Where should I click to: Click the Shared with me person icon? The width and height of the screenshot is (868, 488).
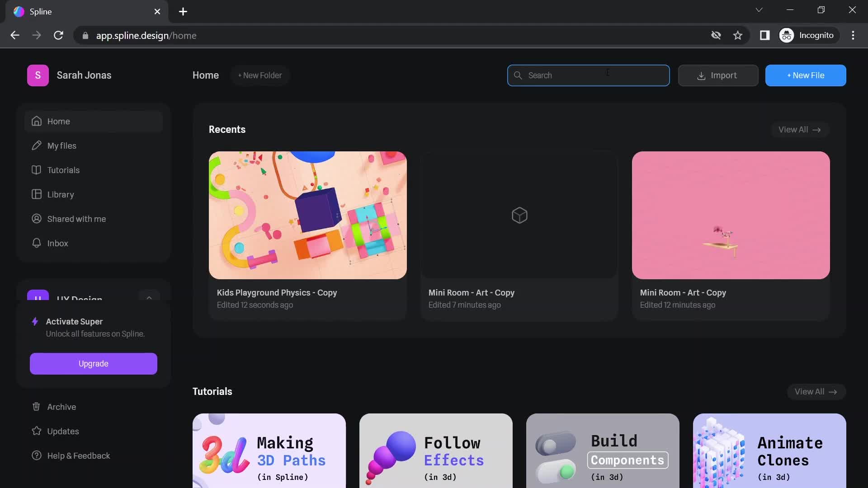(37, 219)
